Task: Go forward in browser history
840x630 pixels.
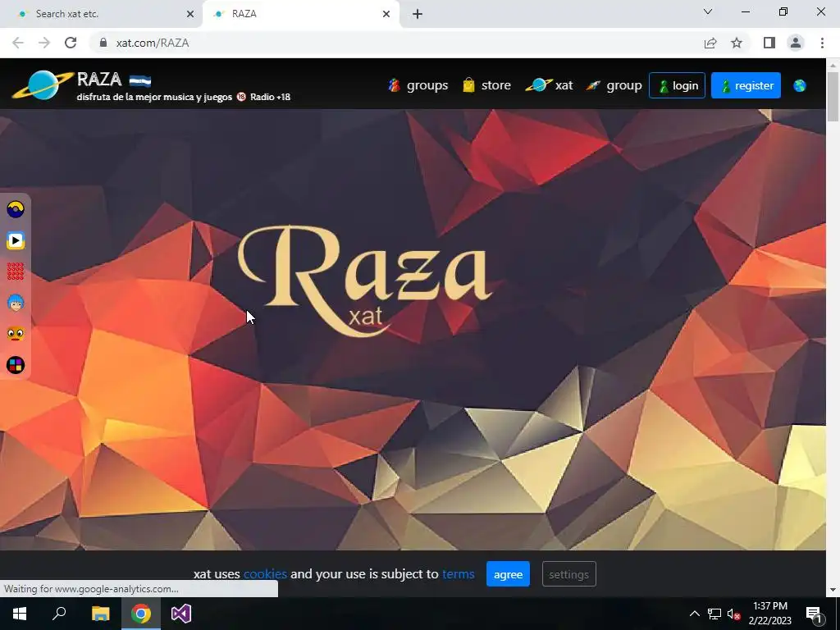Action: tap(44, 43)
